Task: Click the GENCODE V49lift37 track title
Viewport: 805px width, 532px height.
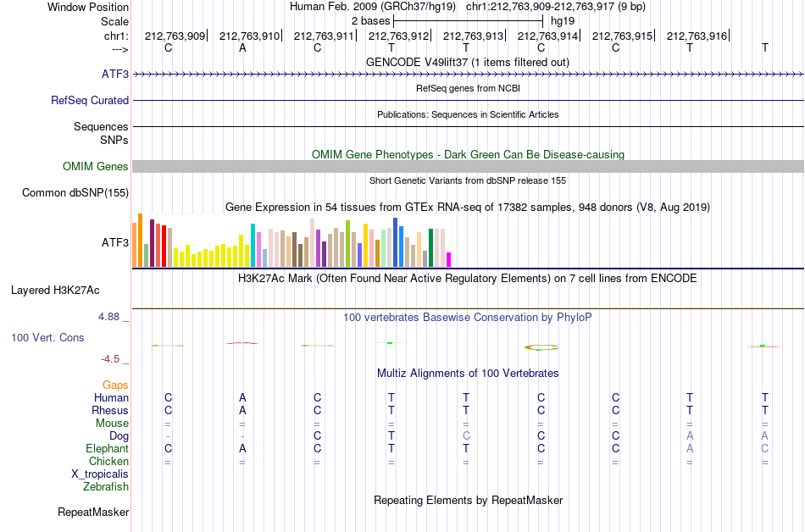Action: (x=468, y=62)
